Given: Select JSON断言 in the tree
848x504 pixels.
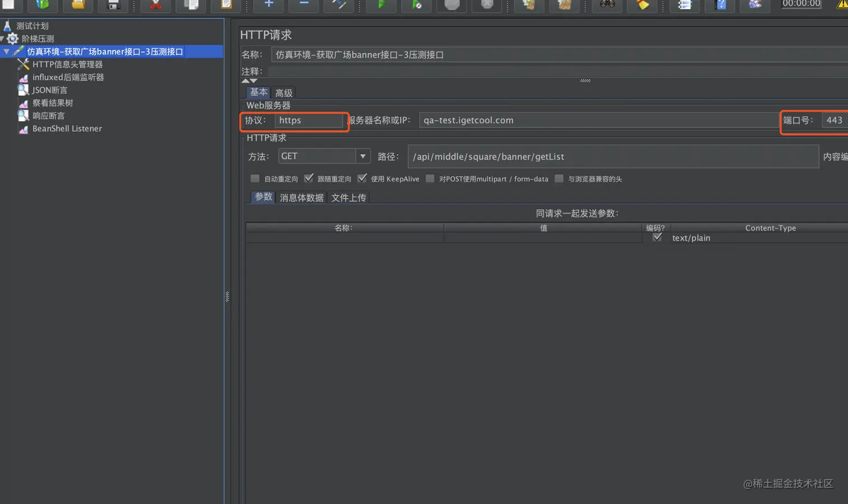Looking at the screenshot, I should (x=49, y=90).
